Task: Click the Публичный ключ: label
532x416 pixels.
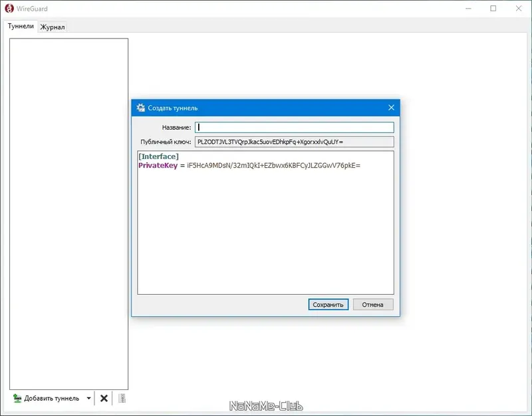Action: pyautogui.click(x=166, y=142)
